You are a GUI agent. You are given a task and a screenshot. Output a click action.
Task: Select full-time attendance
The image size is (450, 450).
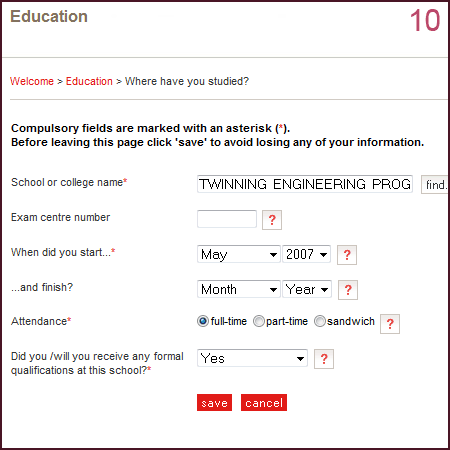click(203, 321)
